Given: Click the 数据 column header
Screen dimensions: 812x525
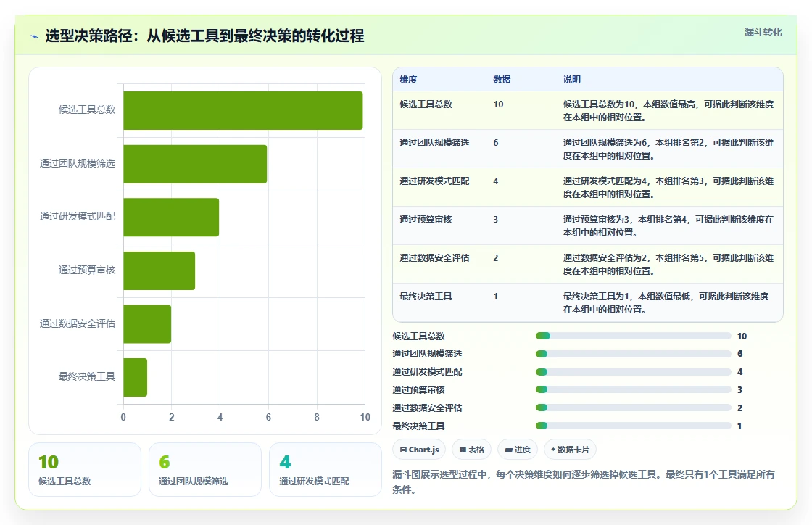Looking at the screenshot, I should (502, 79).
